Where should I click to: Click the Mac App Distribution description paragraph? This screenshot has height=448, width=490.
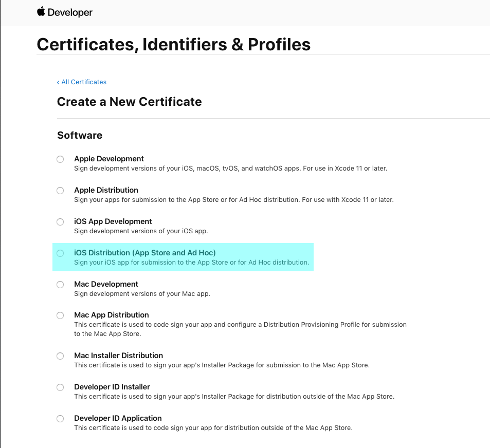coord(240,329)
